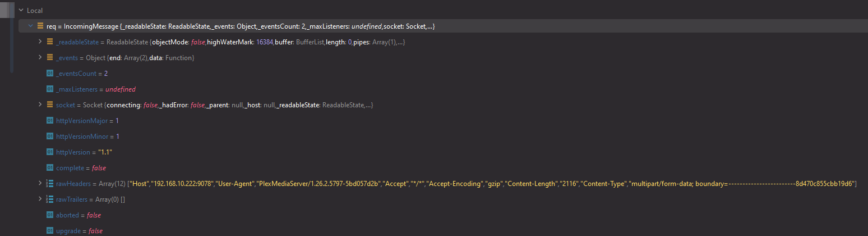Click the httpVersionMinor primitive icon

tap(50, 137)
